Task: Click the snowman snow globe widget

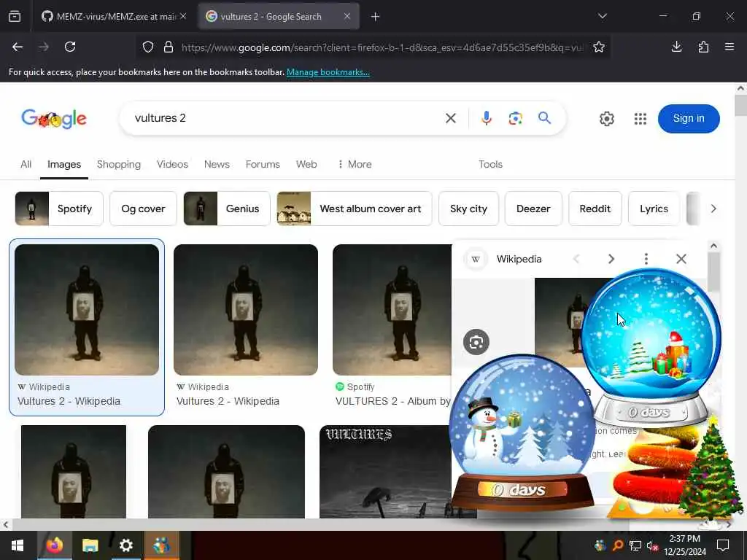Action: click(x=522, y=432)
